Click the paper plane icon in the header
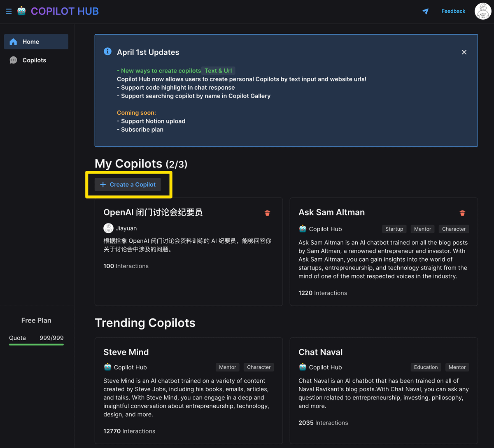This screenshot has width=494, height=448. point(425,12)
